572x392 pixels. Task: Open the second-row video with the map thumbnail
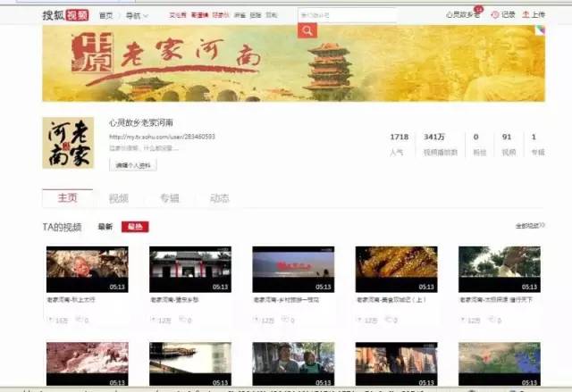[500, 364]
